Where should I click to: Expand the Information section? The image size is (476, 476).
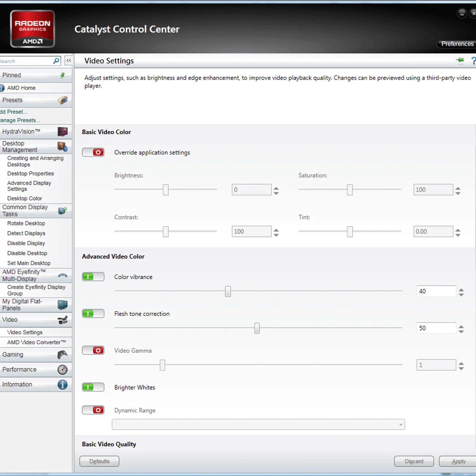36,384
